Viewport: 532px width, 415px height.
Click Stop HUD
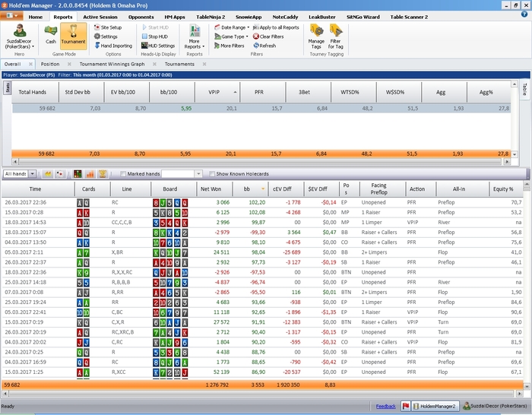tap(155, 36)
